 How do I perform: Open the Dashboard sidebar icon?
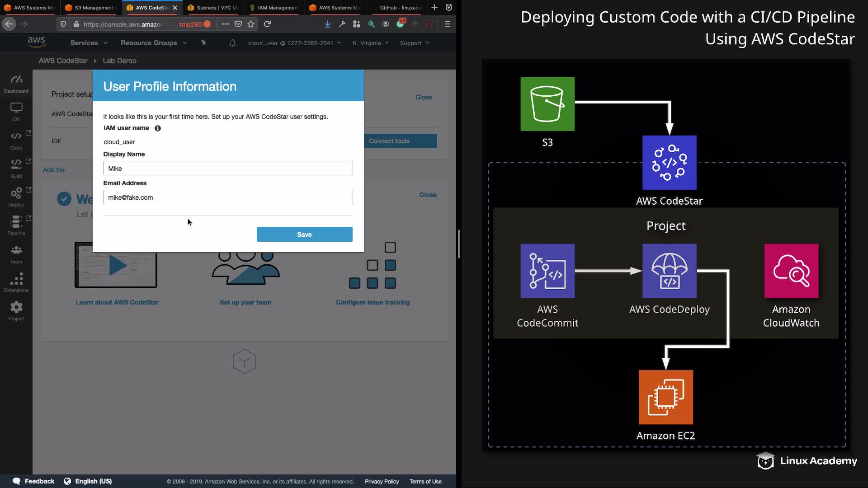click(x=16, y=84)
